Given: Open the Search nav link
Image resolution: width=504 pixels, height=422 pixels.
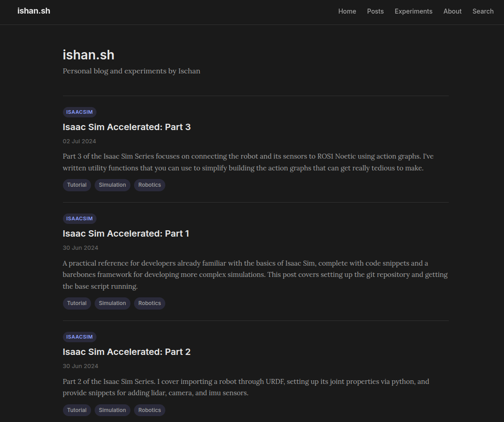Looking at the screenshot, I should pos(483,11).
